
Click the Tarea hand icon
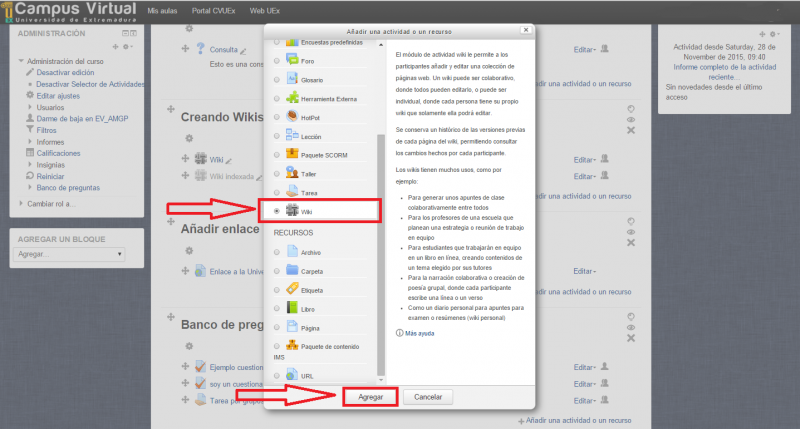pyautogui.click(x=292, y=191)
